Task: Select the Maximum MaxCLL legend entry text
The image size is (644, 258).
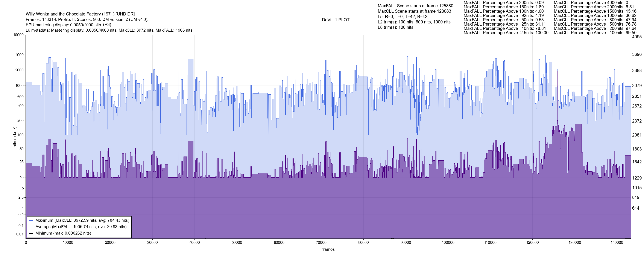Action: [x=82, y=220]
